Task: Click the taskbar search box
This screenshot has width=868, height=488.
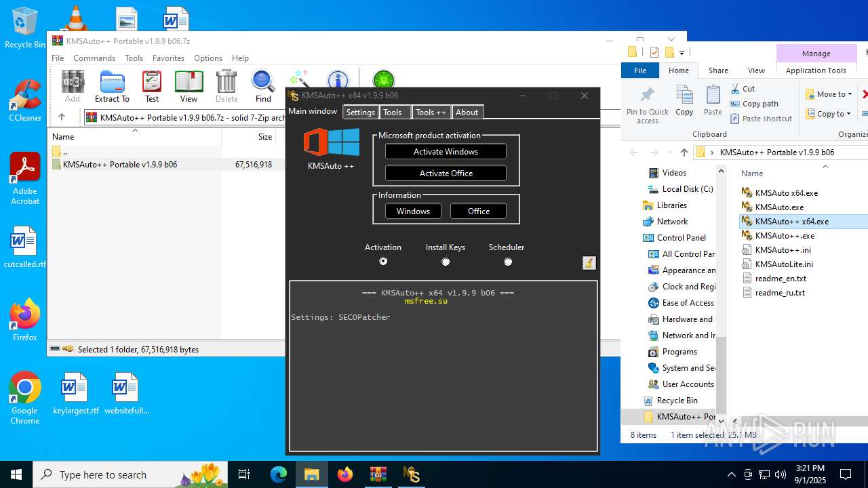Action: click(x=130, y=474)
